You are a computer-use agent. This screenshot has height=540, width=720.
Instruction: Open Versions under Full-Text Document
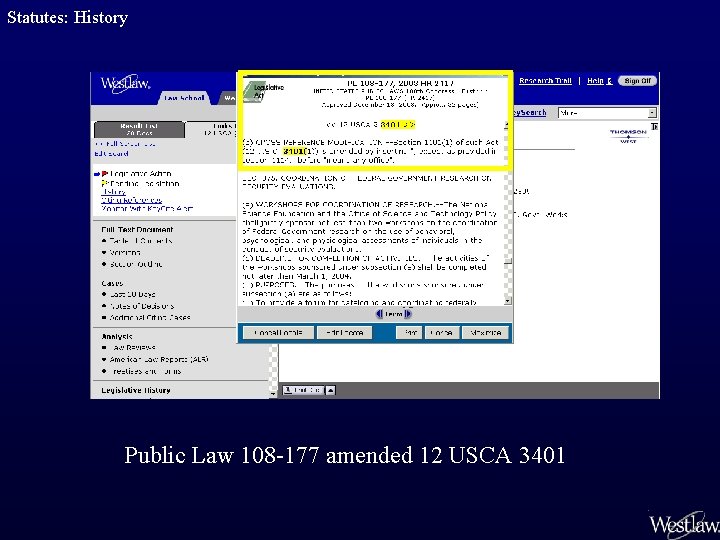pos(124,253)
